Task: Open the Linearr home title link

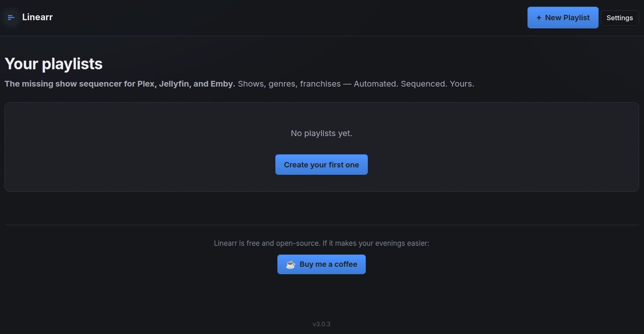Action: [x=37, y=17]
